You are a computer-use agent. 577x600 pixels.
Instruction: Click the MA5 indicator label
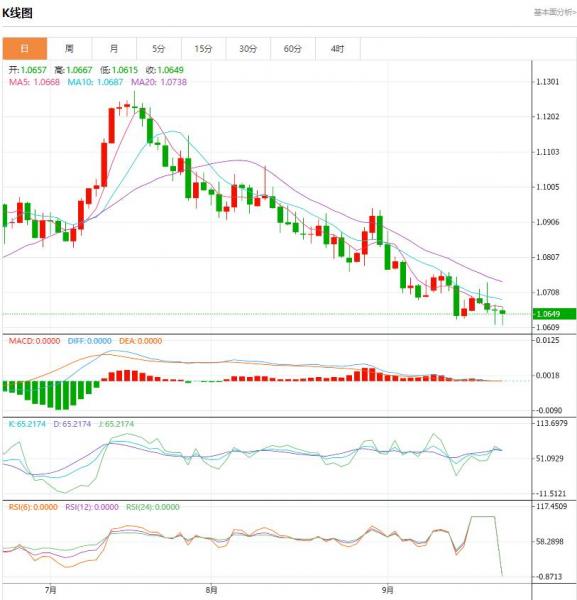tap(34, 82)
